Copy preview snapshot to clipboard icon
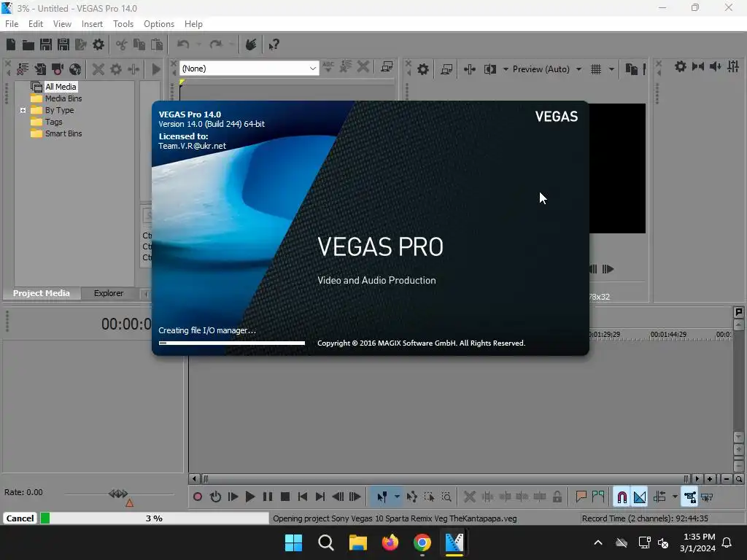 pyautogui.click(x=631, y=69)
